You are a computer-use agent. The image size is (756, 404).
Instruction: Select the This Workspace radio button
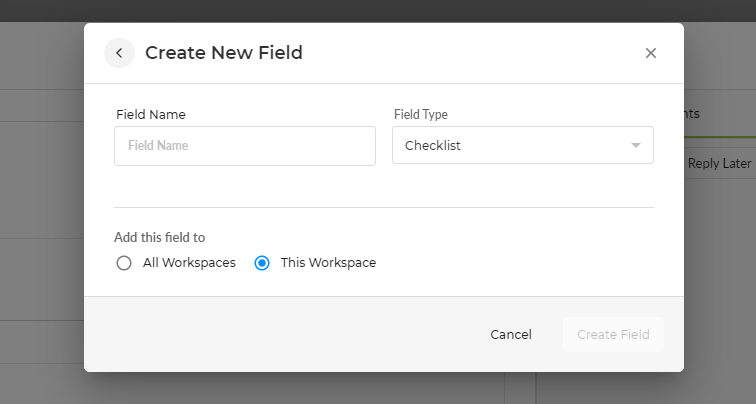point(262,263)
